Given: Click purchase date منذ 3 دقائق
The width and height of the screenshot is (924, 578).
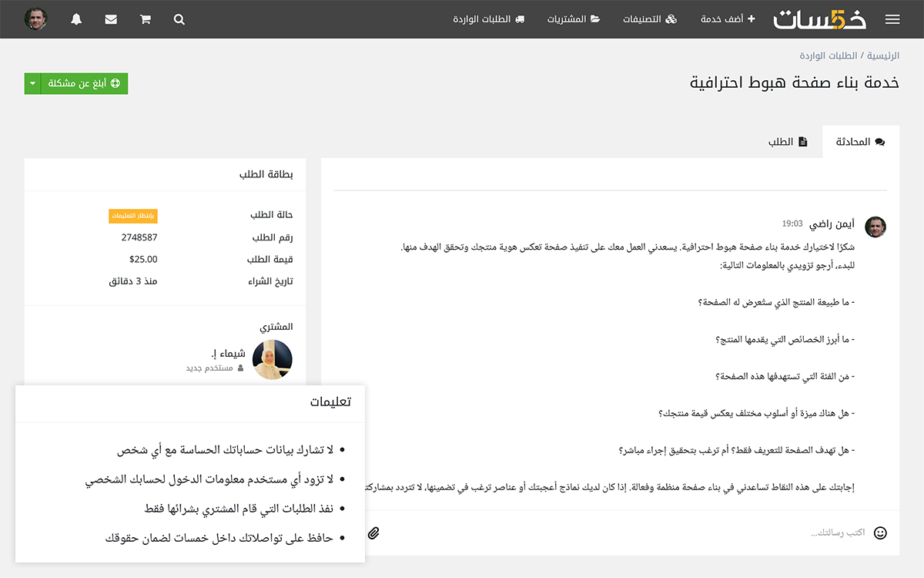Looking at the screenshot, I should (133, 281).
